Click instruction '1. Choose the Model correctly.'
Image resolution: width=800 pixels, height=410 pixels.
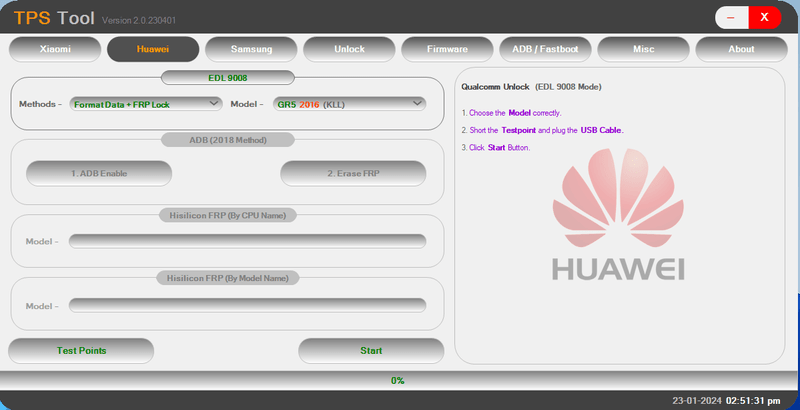[x=511, y=113]
